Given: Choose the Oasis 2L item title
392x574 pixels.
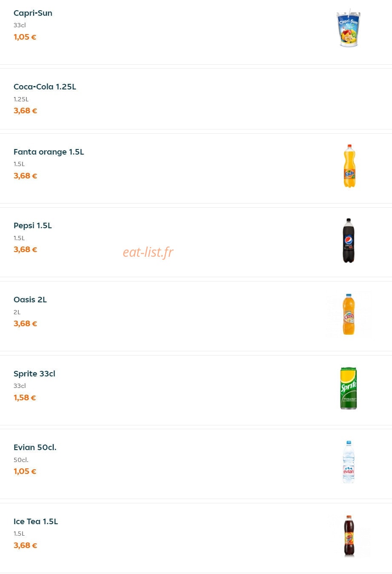Looking at the screenshot, I should (x=30, y=300).
